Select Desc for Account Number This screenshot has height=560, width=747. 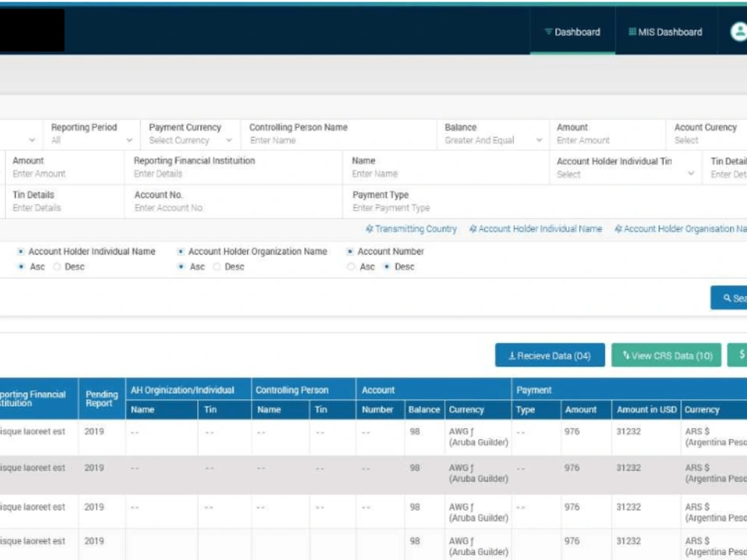click(x=387, y=267)
